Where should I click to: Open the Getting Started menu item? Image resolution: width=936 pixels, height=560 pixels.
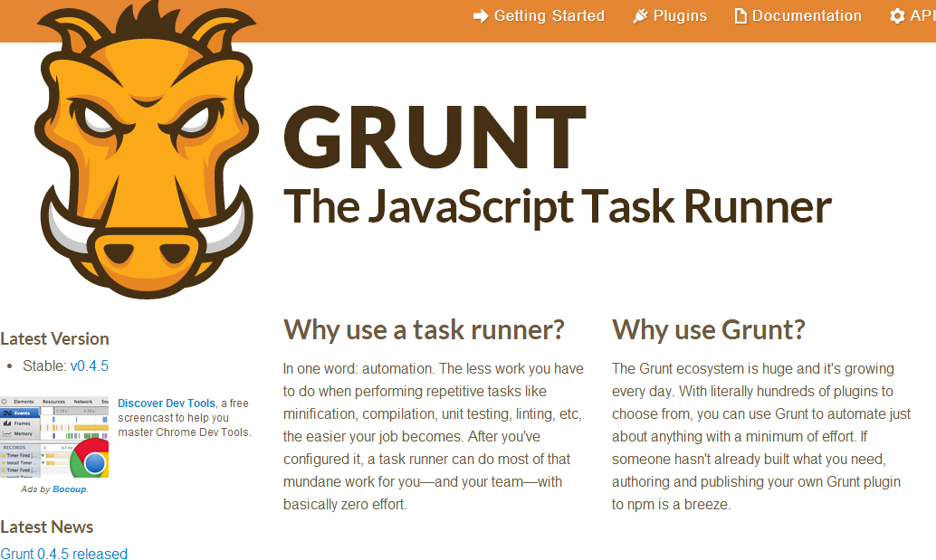coord(539,16)
